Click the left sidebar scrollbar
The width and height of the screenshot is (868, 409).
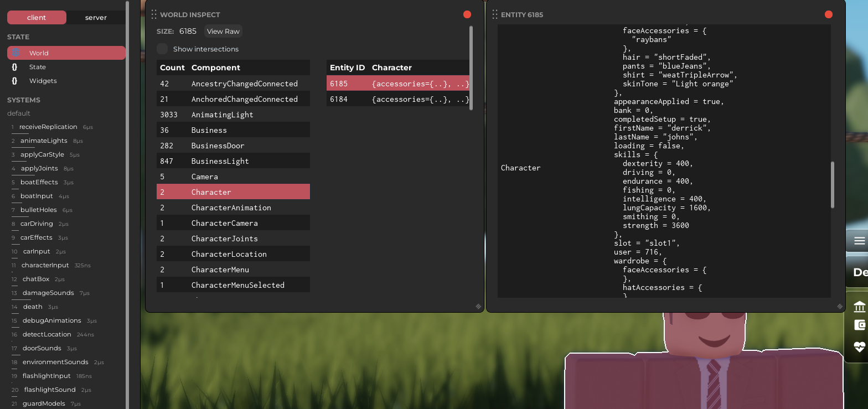coord(128,205)
